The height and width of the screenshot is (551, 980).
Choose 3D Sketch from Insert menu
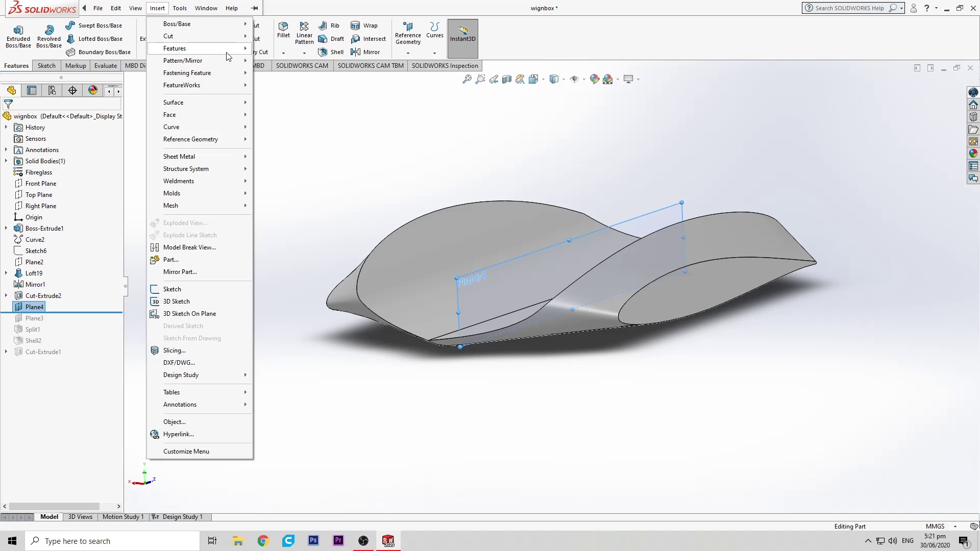[200, 302]
